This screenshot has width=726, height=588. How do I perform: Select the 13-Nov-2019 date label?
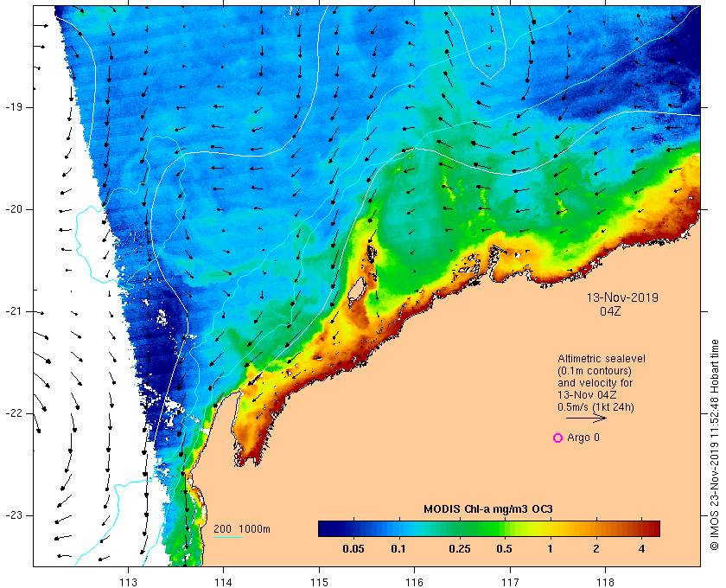click(x=622, y=297)
